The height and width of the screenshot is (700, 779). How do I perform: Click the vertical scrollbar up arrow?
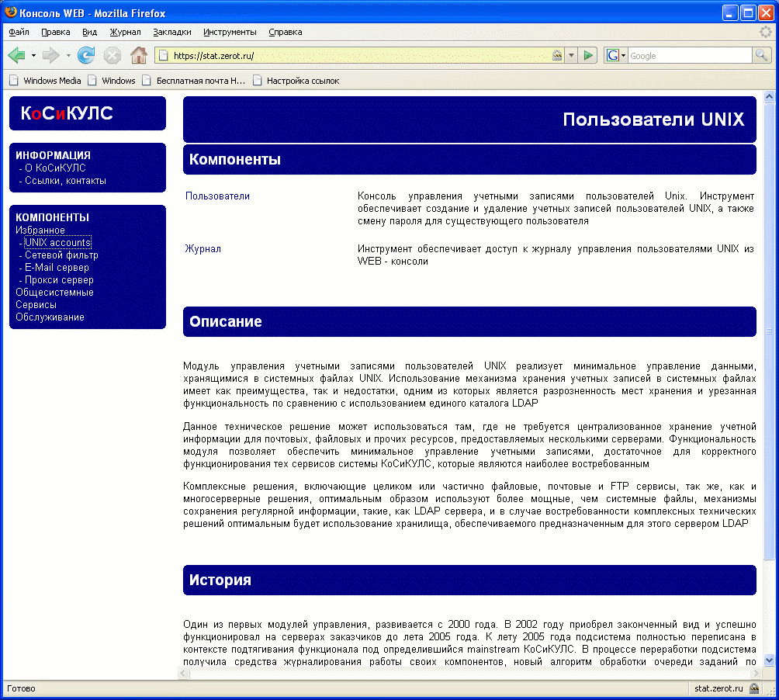[769, 96]
